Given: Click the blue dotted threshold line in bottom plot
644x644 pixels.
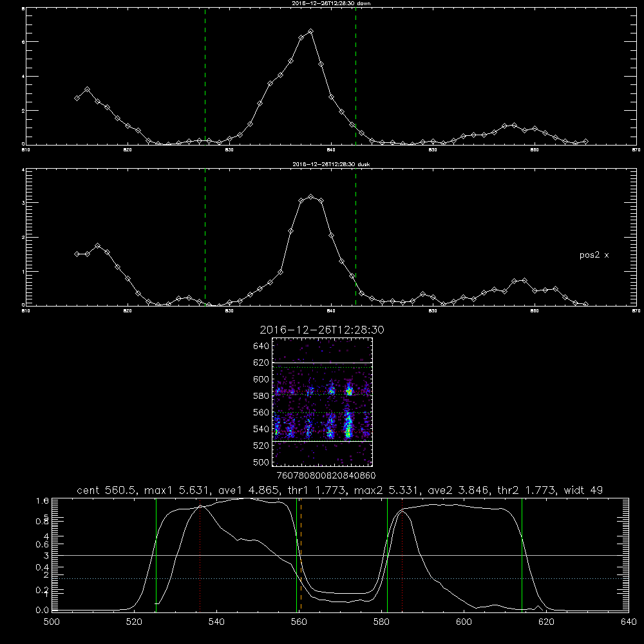Looking at the screenshot, I should (340, 579).
